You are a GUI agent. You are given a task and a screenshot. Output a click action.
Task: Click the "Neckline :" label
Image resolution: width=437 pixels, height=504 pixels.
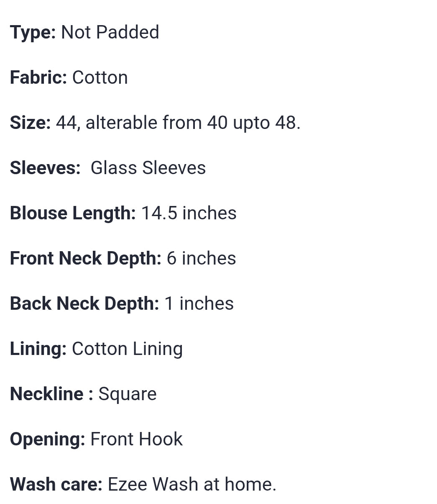pos(51,394)
